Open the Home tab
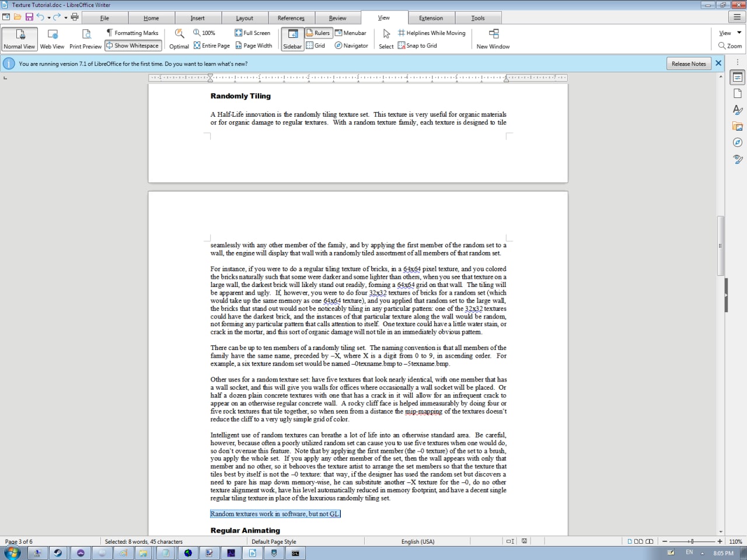Image resolution: width=747 pixels, height=560 pixels. 151,18
